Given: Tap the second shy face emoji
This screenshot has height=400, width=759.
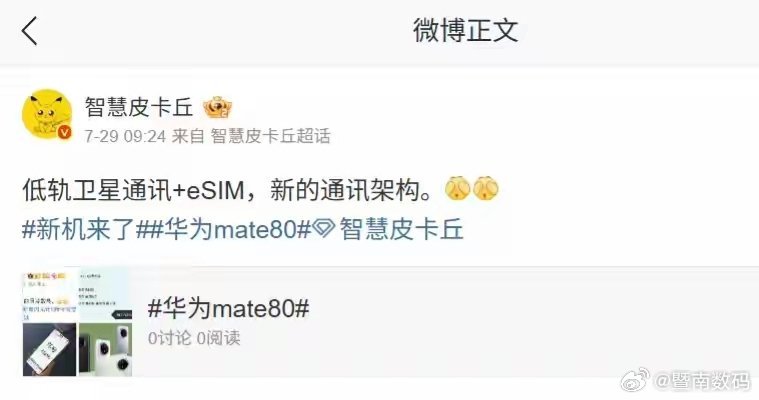Looking at the screenshot, I should 486,188.
